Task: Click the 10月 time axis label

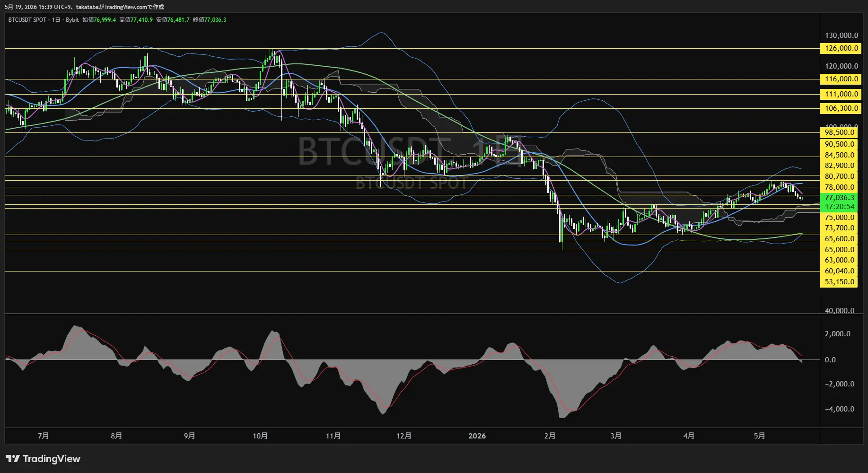Action: pyautogui.click(x=260, y=436)
